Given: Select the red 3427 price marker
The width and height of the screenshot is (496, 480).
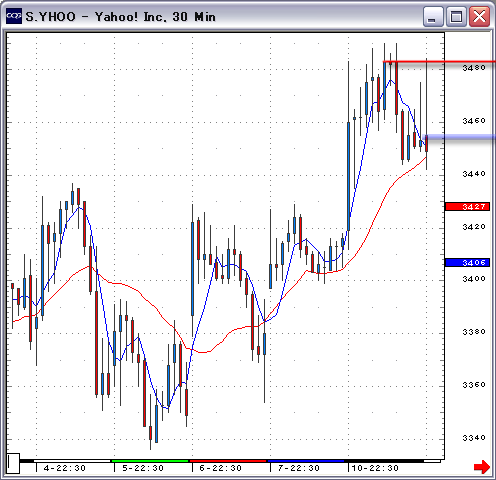Looking at the screenshot, I should (467, 207).
